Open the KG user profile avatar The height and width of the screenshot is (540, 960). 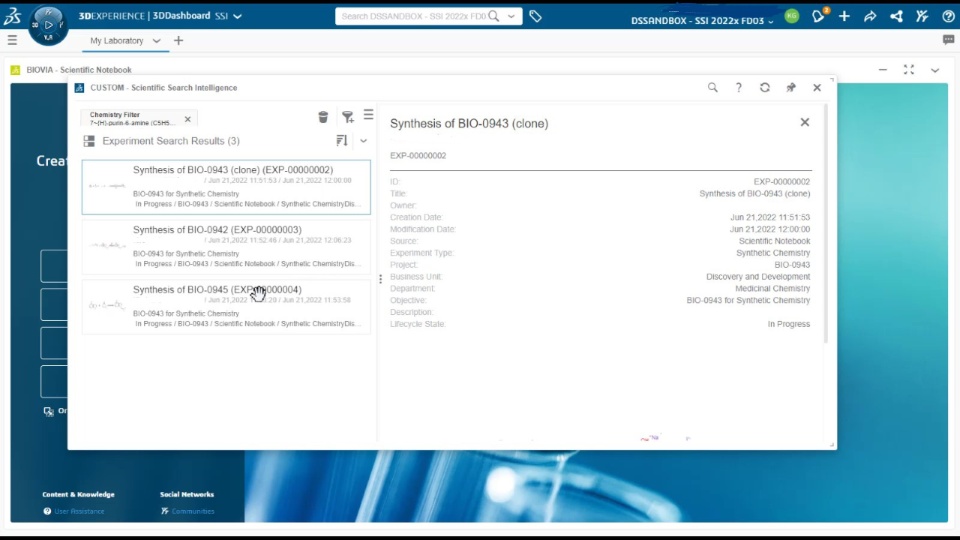(x=792, y=17)
